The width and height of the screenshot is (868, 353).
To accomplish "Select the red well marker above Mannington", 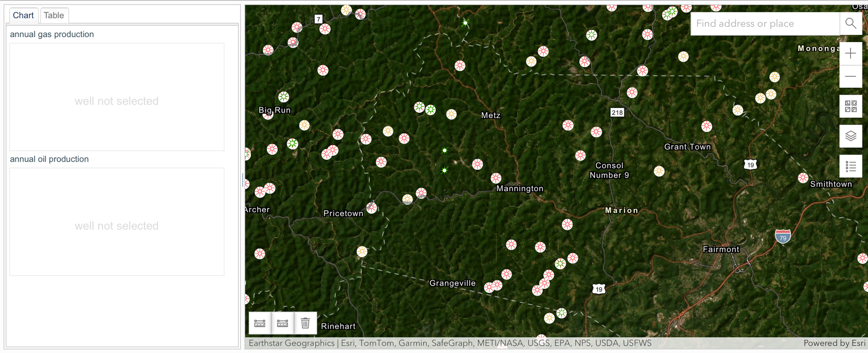I will click(x=496, y=178).
